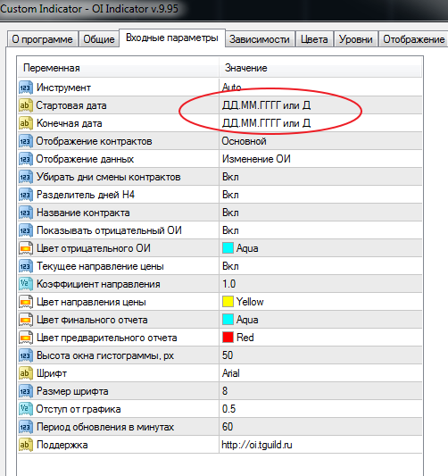Edit the 50 value of histogram height
The width and height of the screenshot is (448, 476).
(320, 355)
